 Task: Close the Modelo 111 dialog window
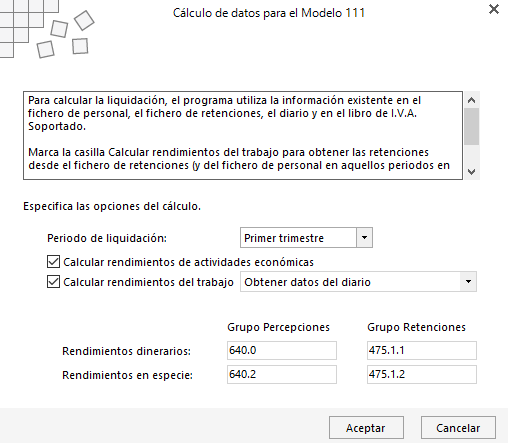pos(494,9)
